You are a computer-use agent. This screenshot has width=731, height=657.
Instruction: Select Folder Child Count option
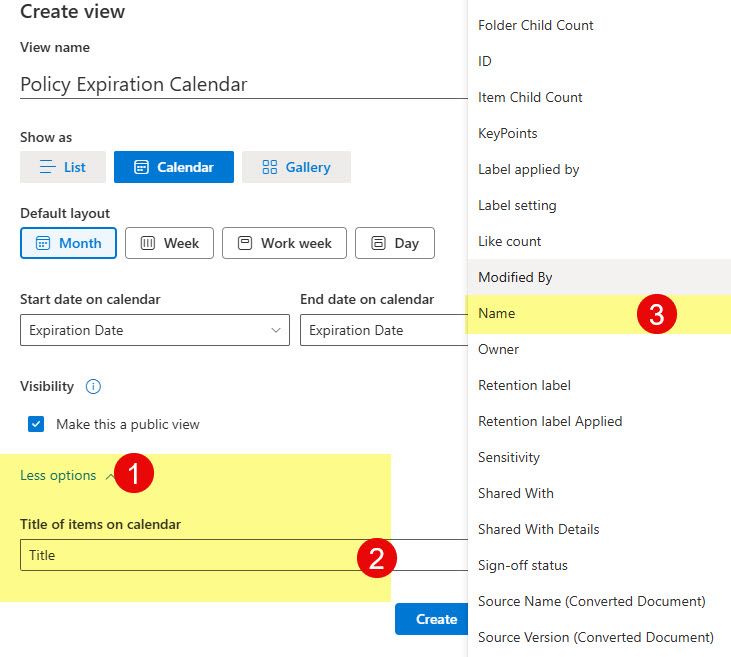pos(599,25)
